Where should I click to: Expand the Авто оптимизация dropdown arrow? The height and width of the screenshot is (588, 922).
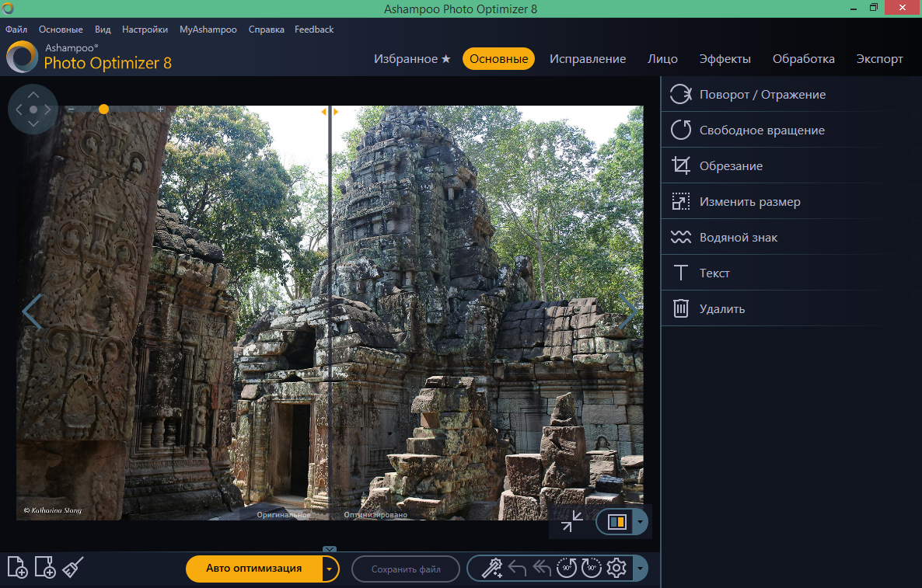click(x=330, y=568)
